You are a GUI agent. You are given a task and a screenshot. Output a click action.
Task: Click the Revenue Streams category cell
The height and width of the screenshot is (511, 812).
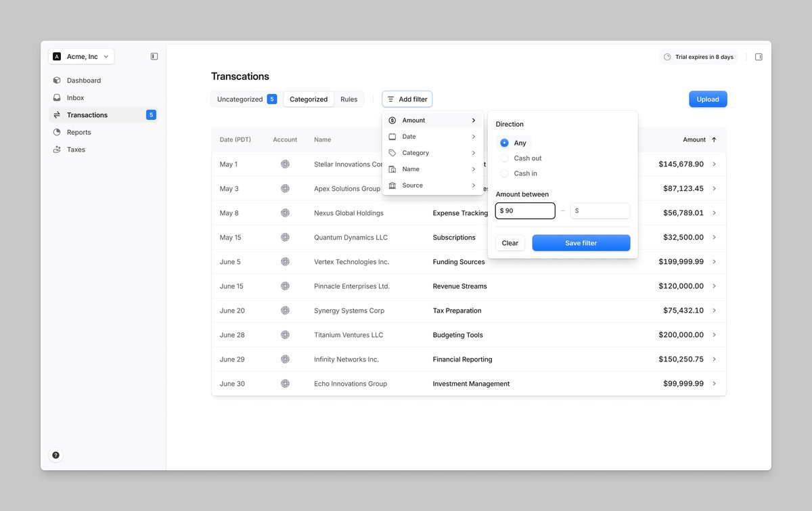tap(459, 286)
